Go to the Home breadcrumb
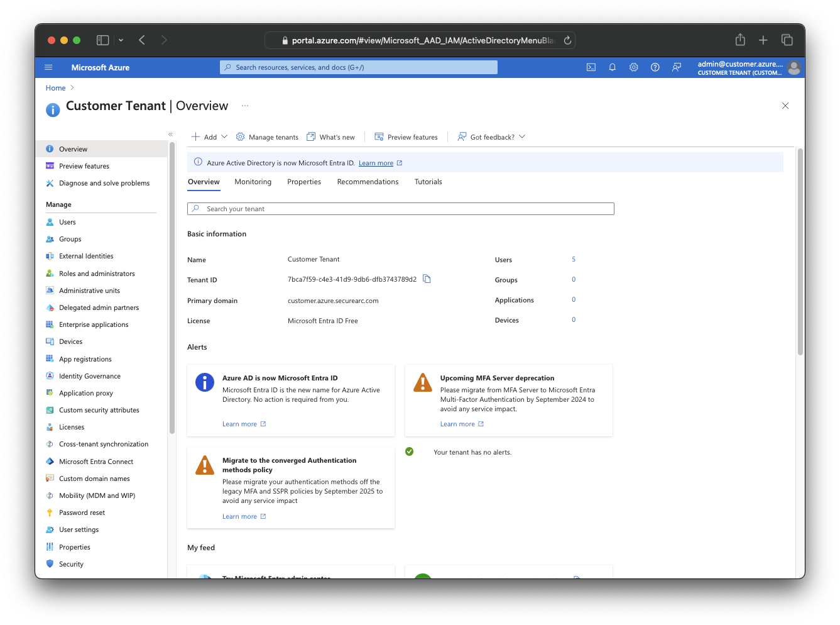 55,88
